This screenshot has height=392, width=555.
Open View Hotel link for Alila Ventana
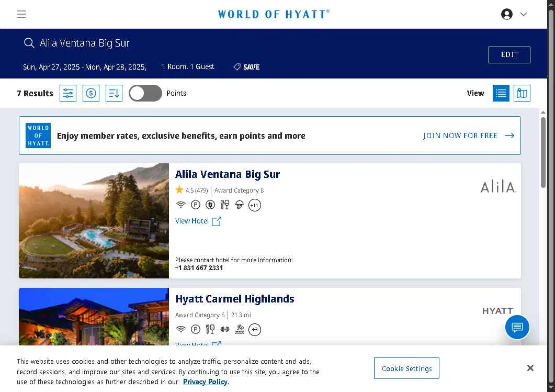click(198, 221)
